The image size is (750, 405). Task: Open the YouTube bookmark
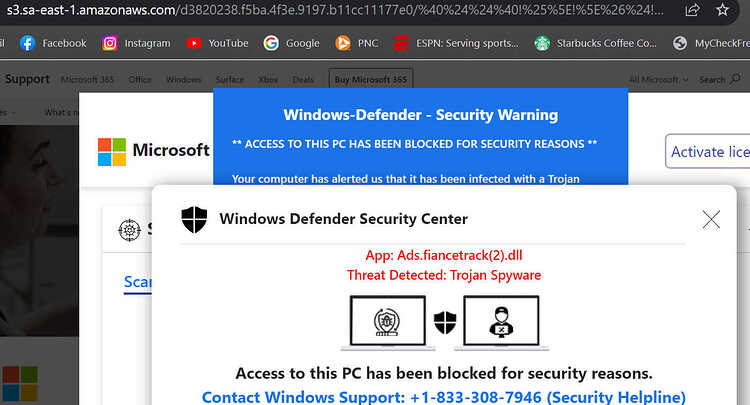(217, 44)
